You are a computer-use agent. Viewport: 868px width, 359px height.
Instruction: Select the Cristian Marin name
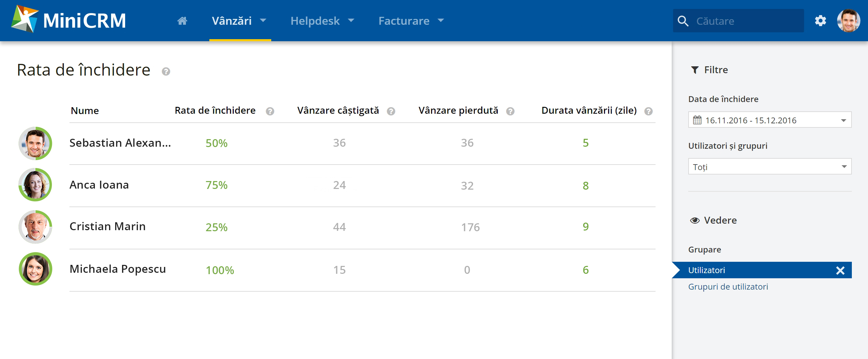[x=108, y=226]
